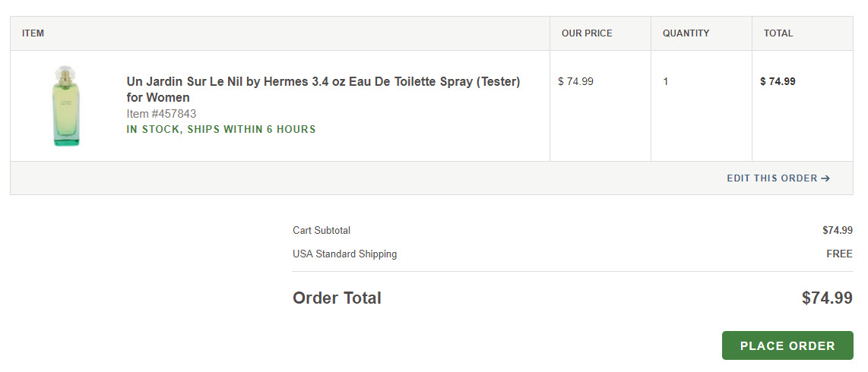
Task: Click the FREE shipping cost value
Action: pyautogui.click(x=839, y=254)
